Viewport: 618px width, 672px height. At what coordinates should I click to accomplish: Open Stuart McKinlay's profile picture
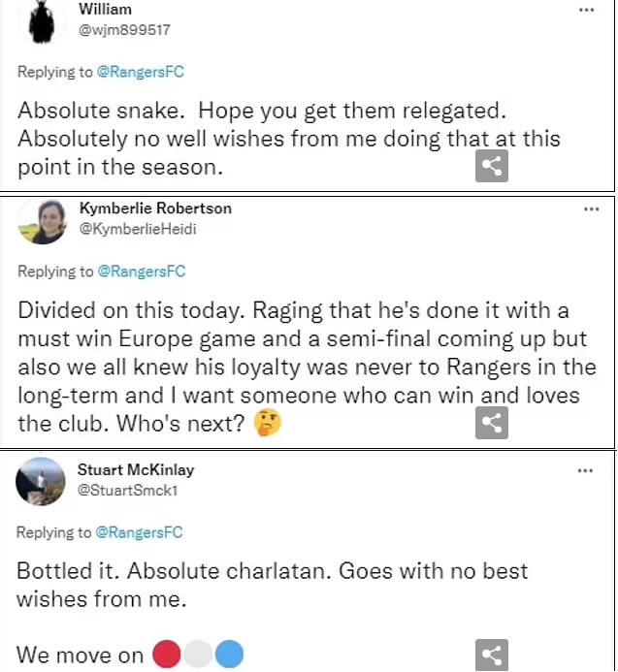point(41,481)
